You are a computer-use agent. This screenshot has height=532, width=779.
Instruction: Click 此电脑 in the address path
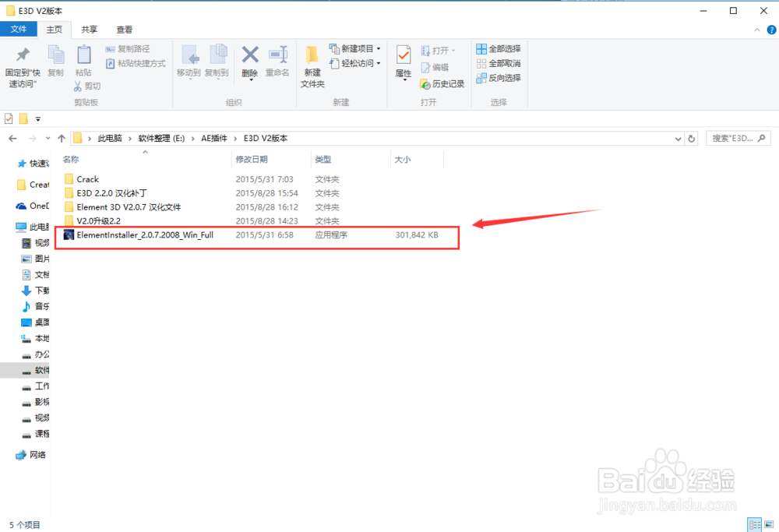pos(110,138)
